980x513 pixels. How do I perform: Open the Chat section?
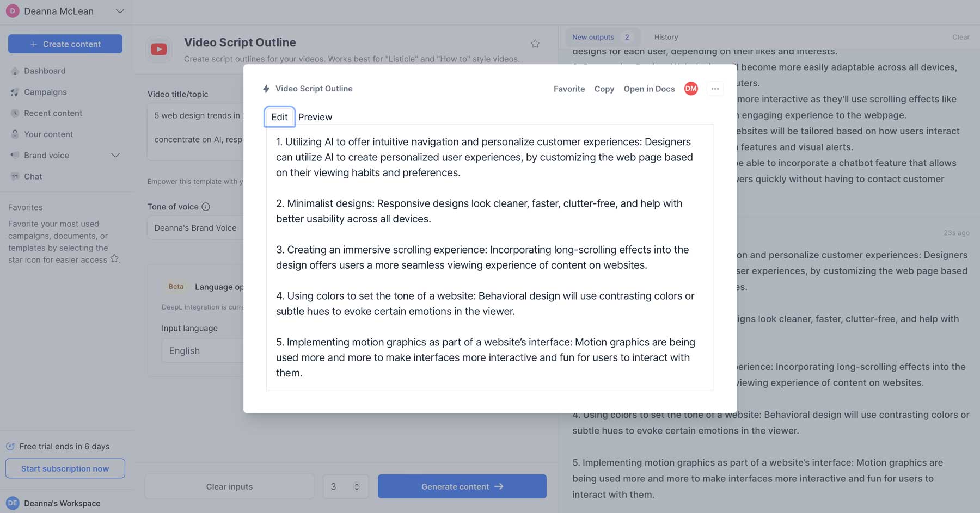point(33,176)
